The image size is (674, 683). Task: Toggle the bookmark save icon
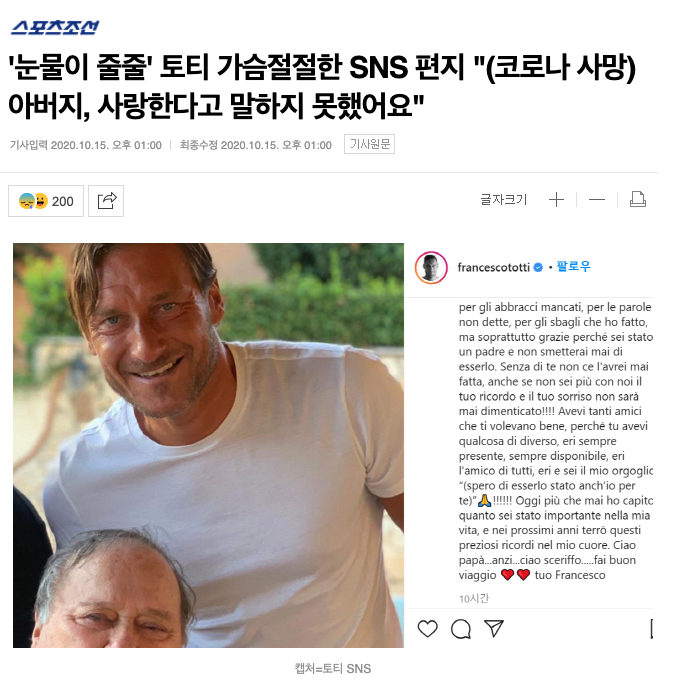651,629
